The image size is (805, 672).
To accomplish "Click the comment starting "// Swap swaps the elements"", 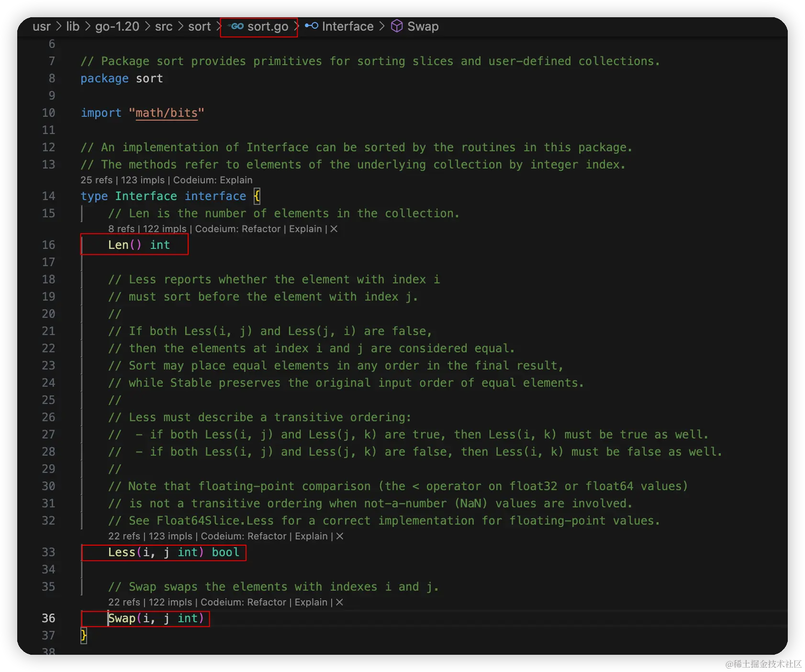I will 273,587.
